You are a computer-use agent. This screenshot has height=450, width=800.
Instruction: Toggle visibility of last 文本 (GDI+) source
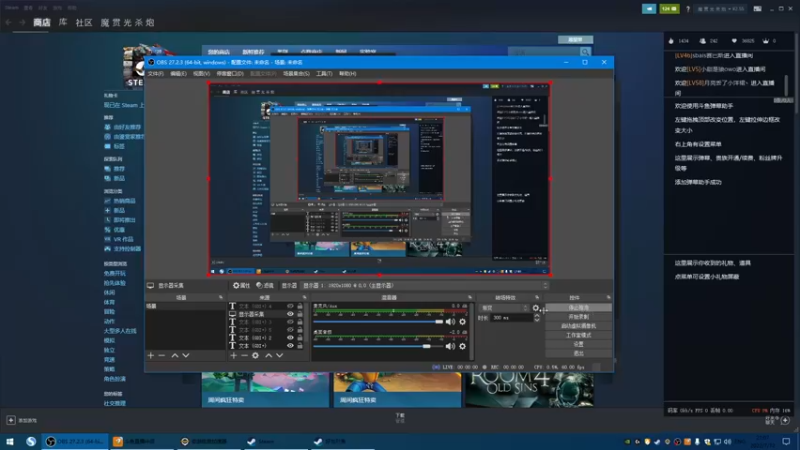(x=290, y=346)
